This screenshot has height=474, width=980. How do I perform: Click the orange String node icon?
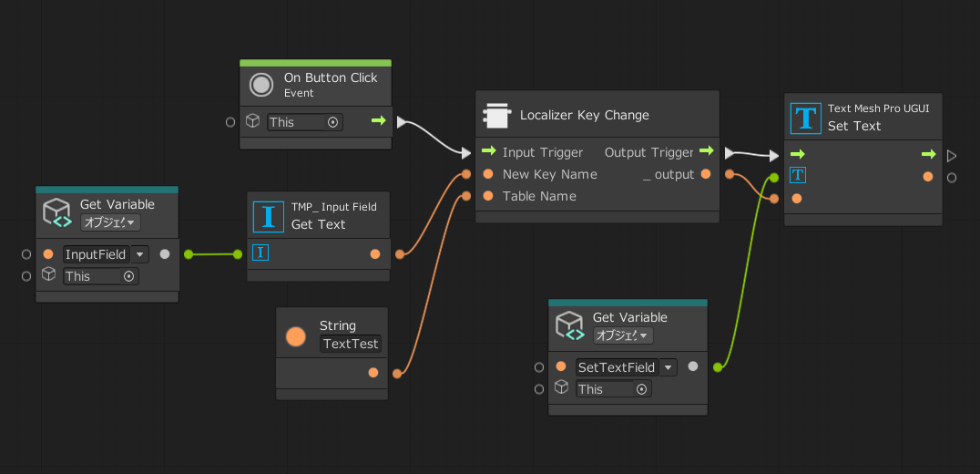pos(296,336)
